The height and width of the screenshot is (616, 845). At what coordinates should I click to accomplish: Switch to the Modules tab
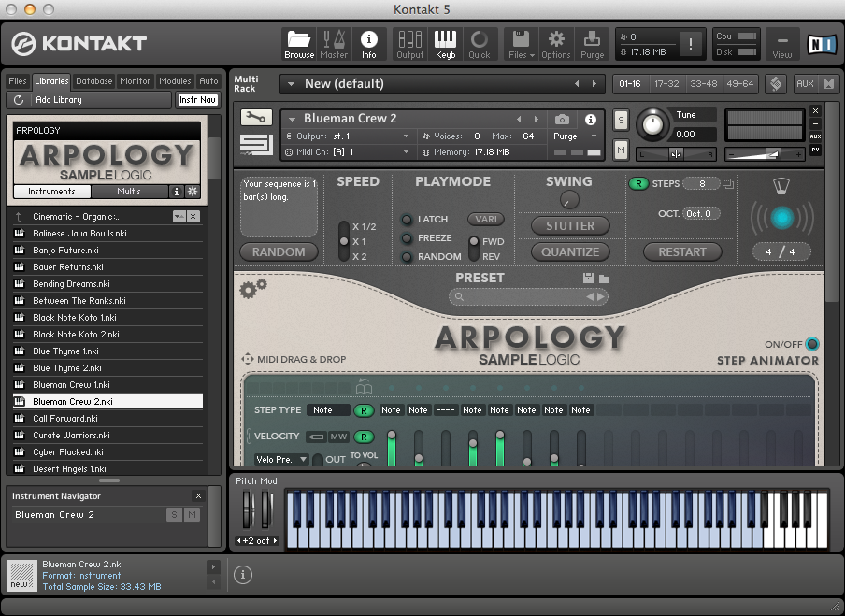pos(175,80)
